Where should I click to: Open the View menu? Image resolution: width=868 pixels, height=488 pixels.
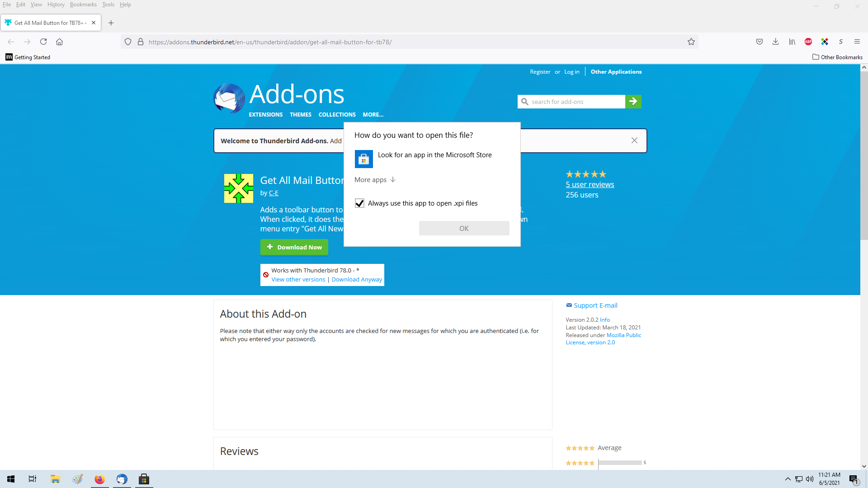coord(36,5)
